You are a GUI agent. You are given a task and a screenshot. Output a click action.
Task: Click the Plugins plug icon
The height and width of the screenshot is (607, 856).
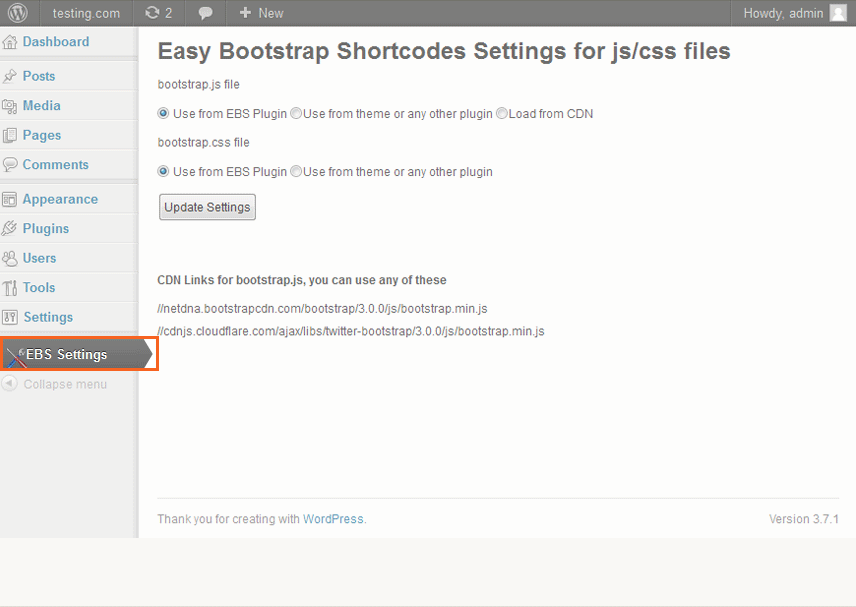point(10,229)
